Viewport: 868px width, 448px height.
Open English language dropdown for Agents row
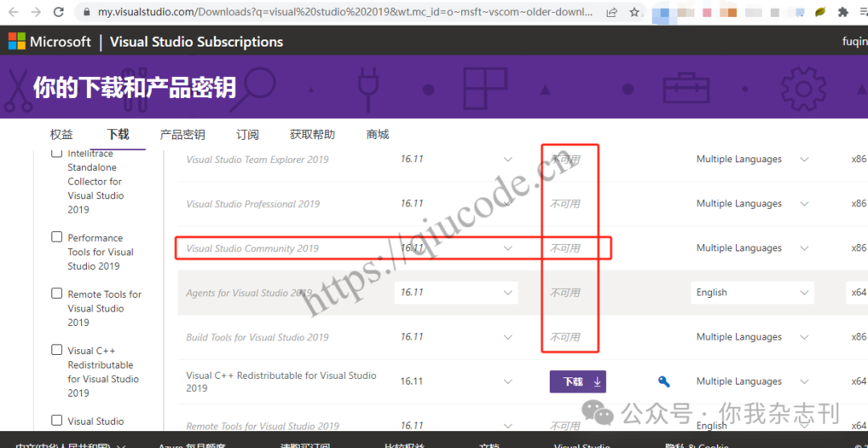click(x=752, y=292)
